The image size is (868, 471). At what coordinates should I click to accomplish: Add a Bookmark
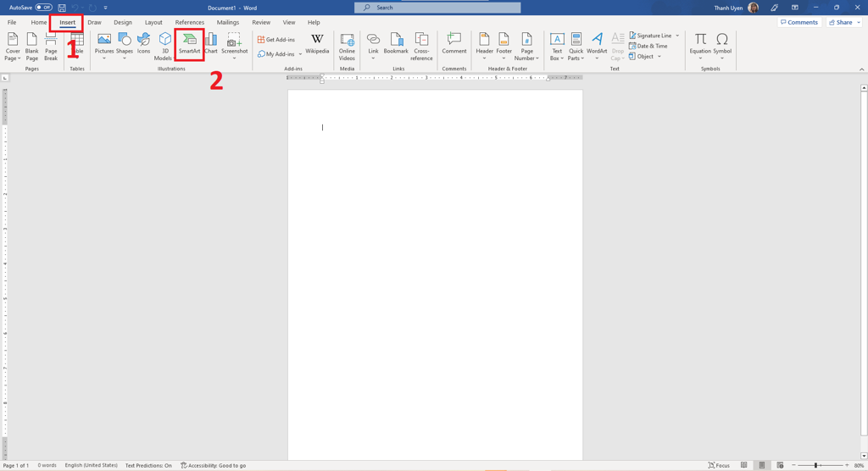point(396,44)
